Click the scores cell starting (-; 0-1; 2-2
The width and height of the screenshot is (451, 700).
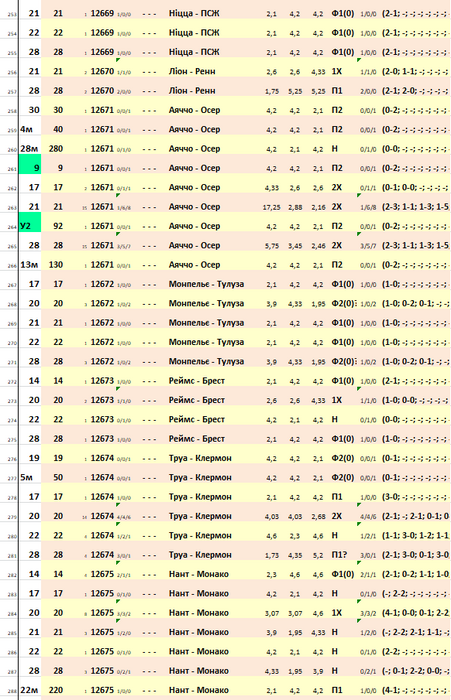(415, 671)
